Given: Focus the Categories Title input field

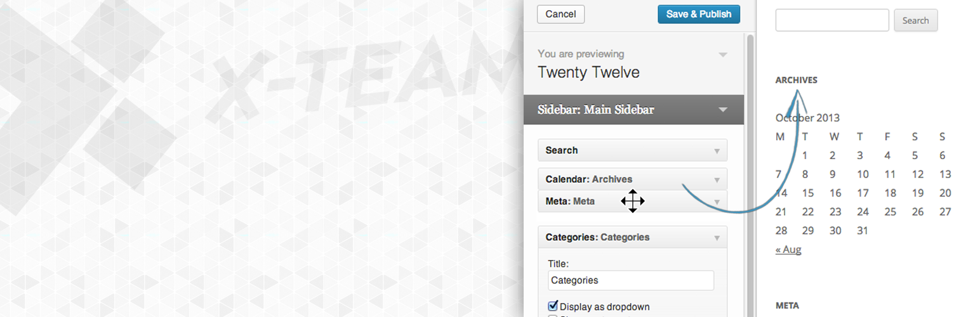Looking at the screenshot, I should (x=631, y=280).
